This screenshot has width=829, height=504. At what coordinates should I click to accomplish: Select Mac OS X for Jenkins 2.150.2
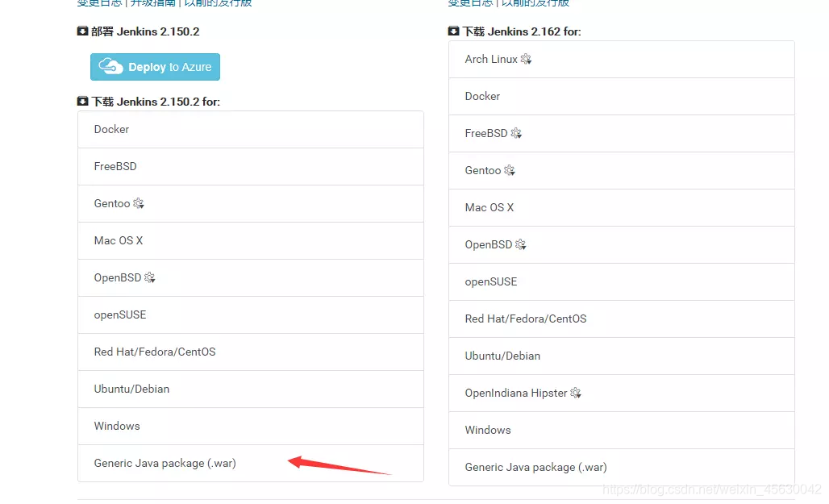click(x=251, y=240)
